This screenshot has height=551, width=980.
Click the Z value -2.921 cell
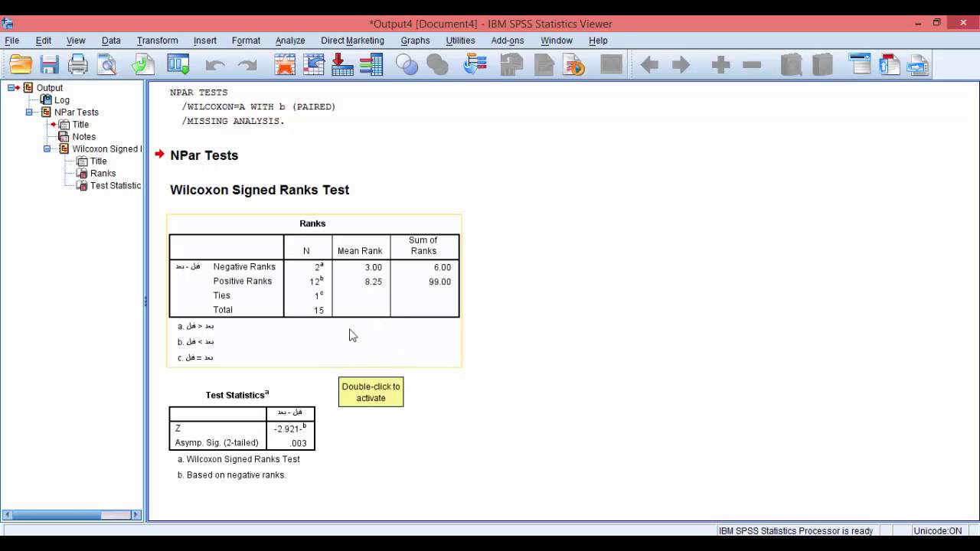pos(289,429)
